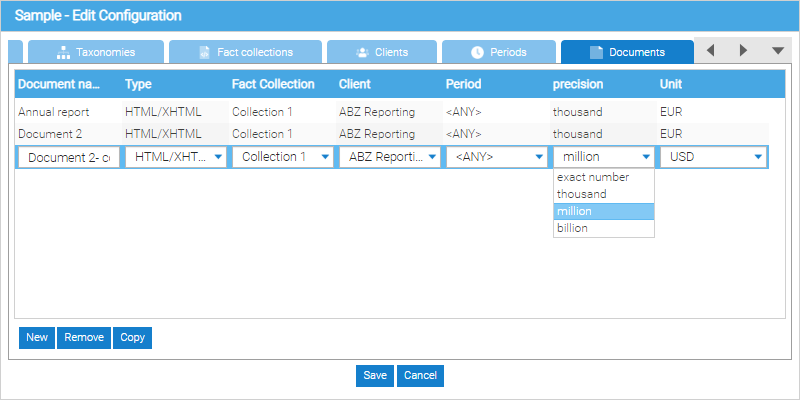Click the Fact collections tab code icon

pyautogui.click(x=204, y=53)
